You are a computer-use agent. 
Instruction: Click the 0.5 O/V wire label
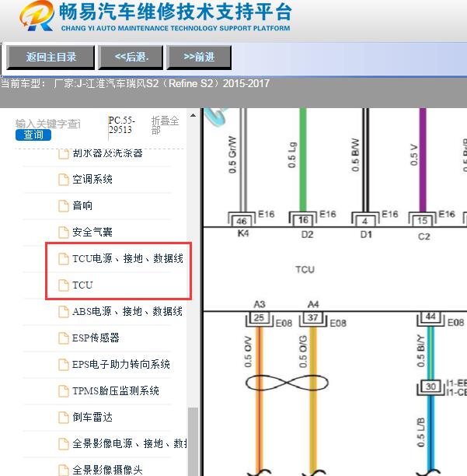[248, 352]
